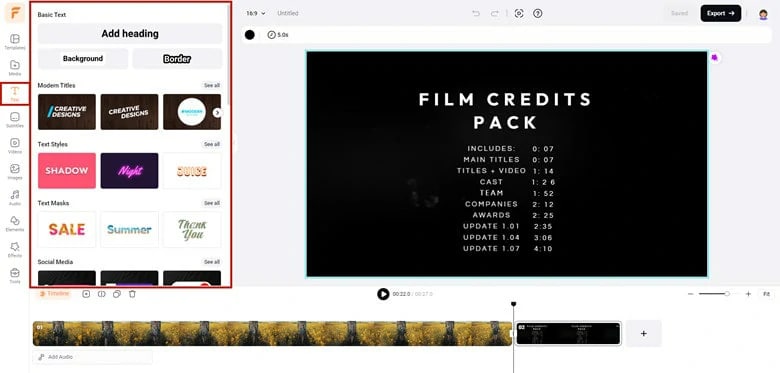Open the Tools sidebar panel

click(14, 276)
